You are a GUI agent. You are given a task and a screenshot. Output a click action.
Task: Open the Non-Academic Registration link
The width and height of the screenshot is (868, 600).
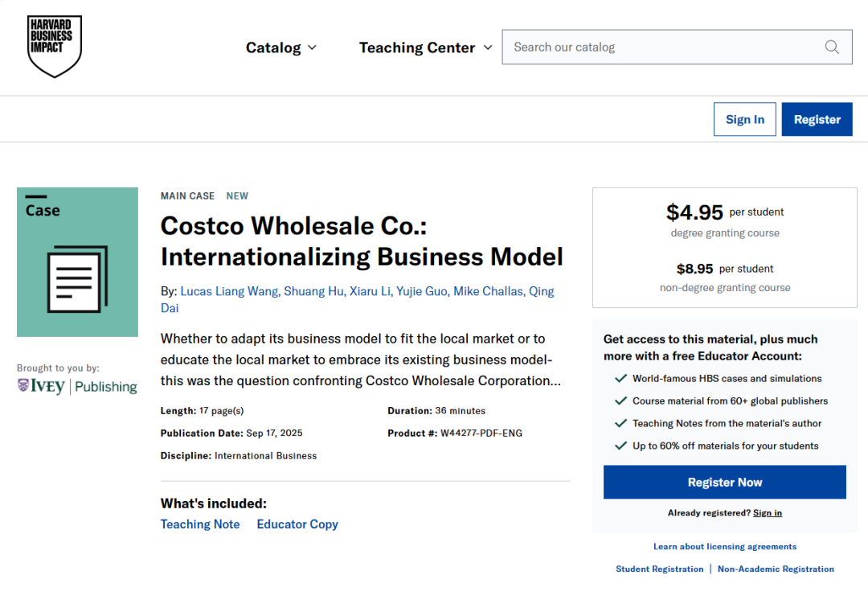776,569
